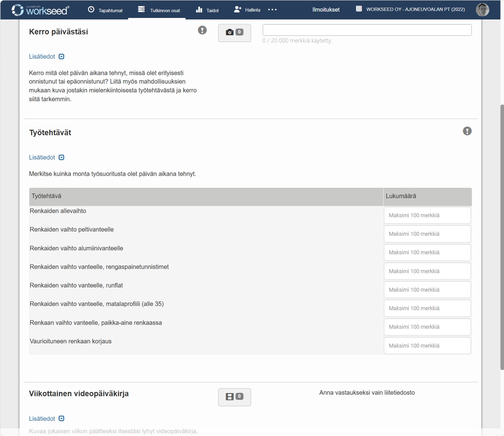Screen dimensions: 504x436
Task: Click the exclamation icon beside Kerro päivästäsi
Action: tap(202, 30)
